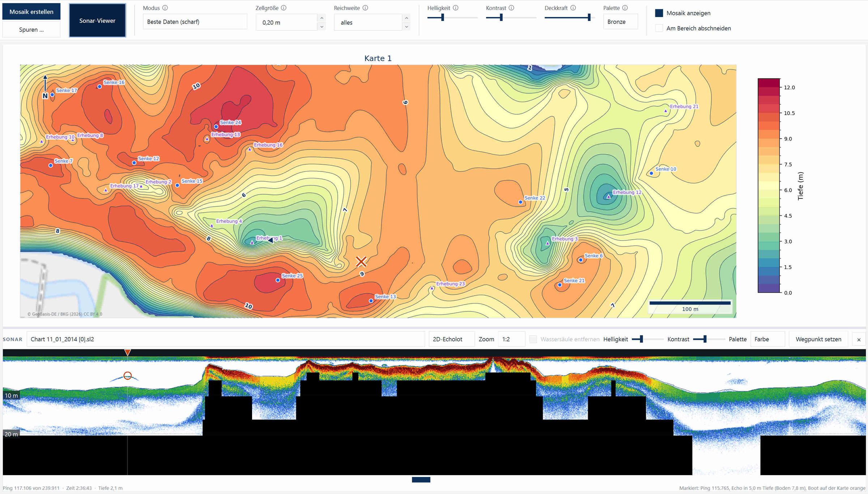Click the Erhebung 21 triangle marker
Screen dimensions: 868x494
666,111
